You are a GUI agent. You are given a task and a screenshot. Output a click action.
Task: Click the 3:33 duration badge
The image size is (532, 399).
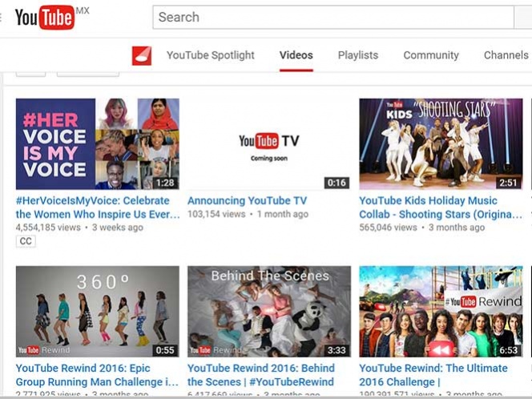point(337,350)
